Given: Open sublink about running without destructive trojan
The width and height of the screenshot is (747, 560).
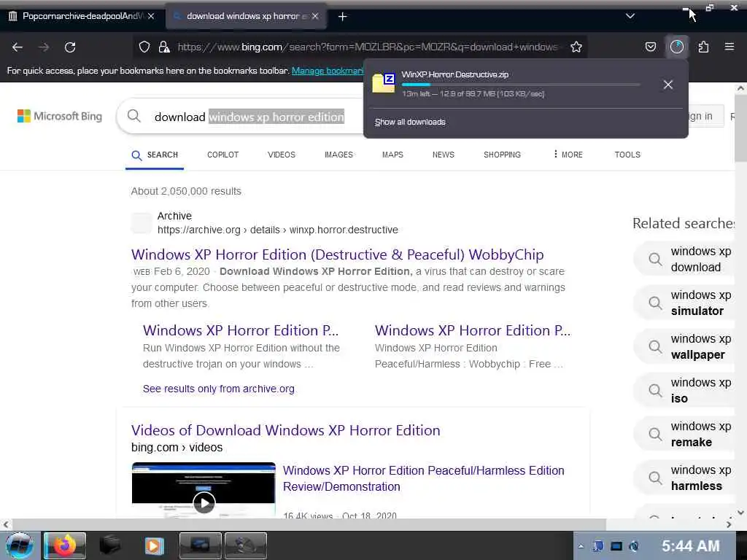Looking at the screenshot, I should 241,330.
